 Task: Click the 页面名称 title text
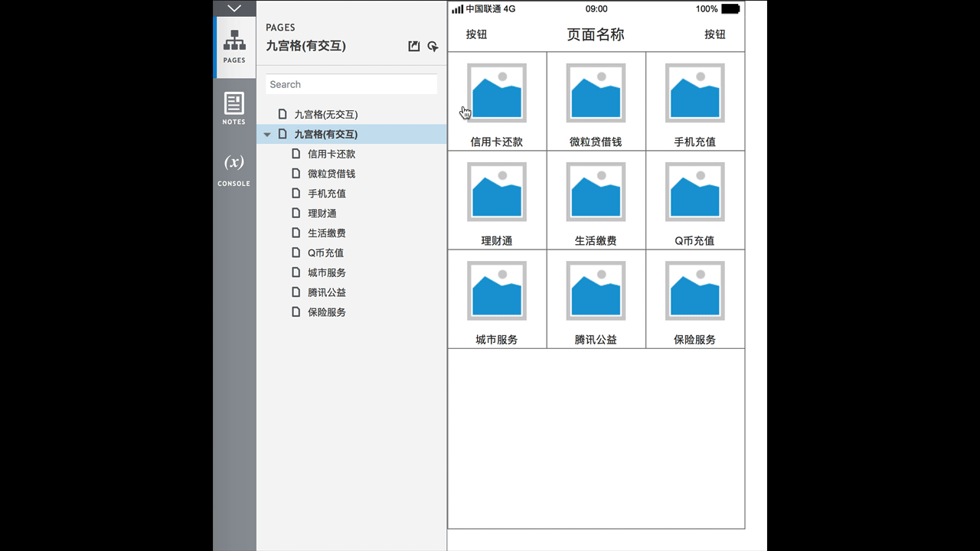596,34
